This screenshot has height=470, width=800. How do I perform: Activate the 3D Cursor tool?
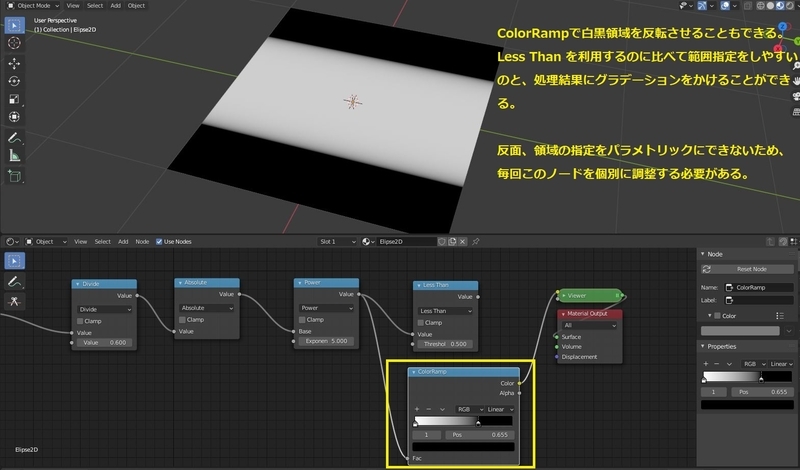pos(14,43)
